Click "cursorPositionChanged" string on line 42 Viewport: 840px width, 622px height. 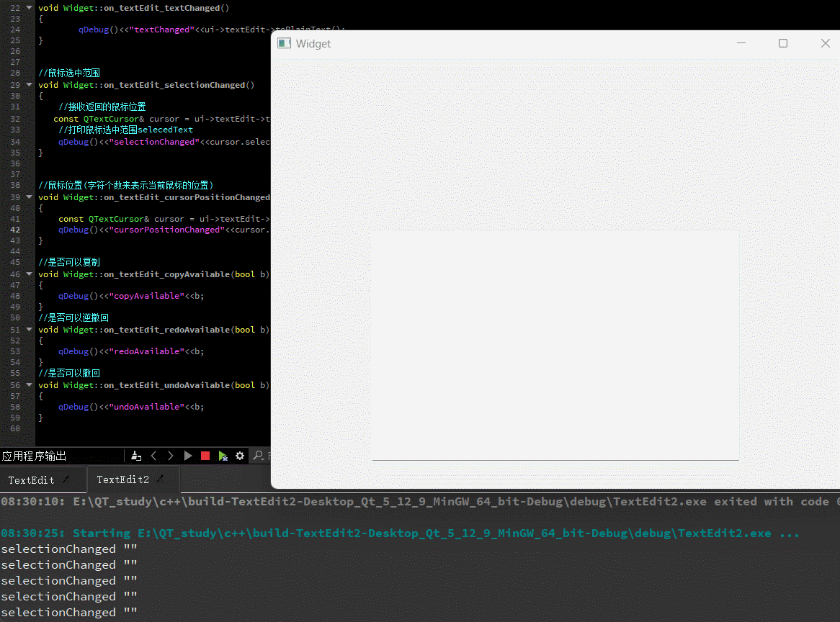tap(166, 230)
